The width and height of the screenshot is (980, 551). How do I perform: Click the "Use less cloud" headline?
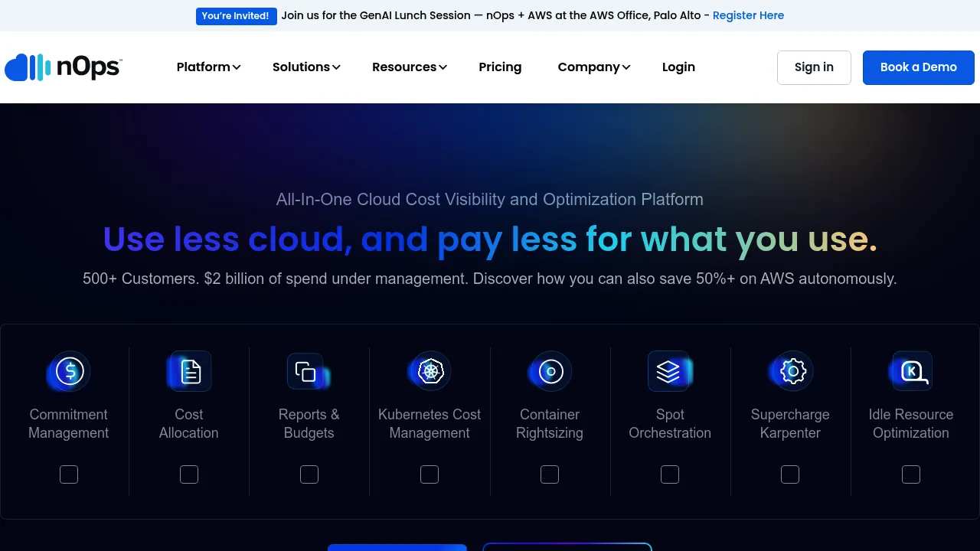[x=490, y=239]
